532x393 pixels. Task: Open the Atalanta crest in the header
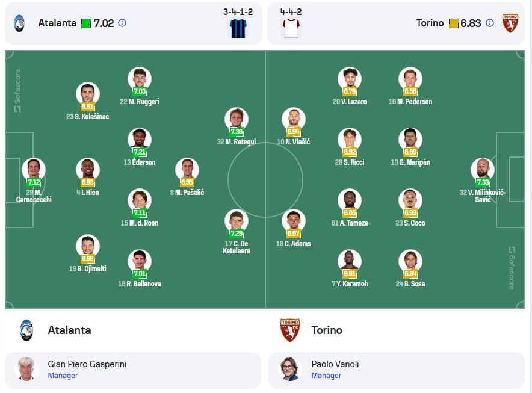[x=19, y=23]
